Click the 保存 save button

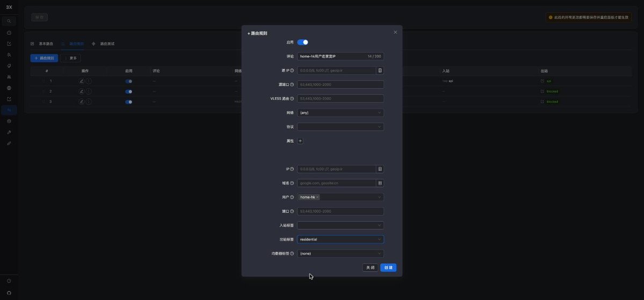click(39, 17)
